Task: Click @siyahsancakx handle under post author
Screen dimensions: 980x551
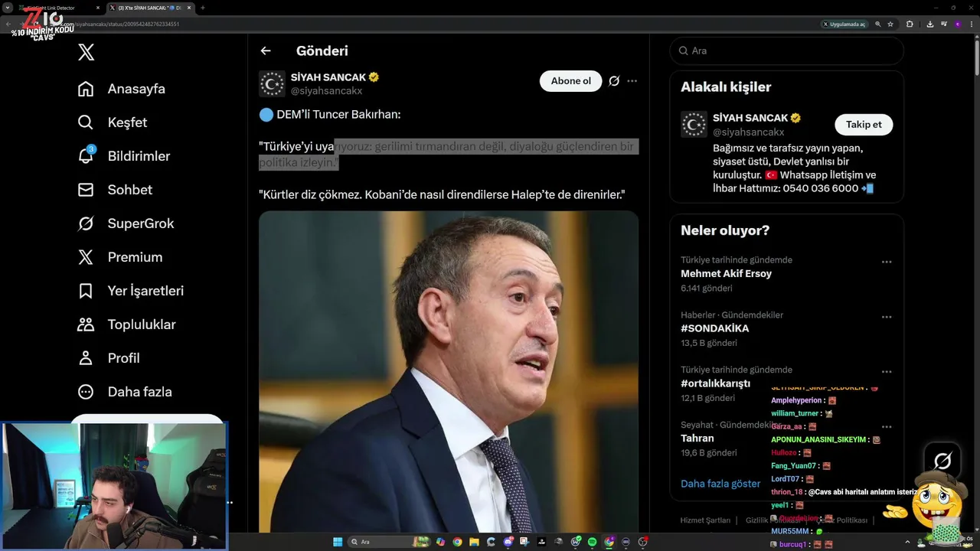Action: [x=326, y=91]
